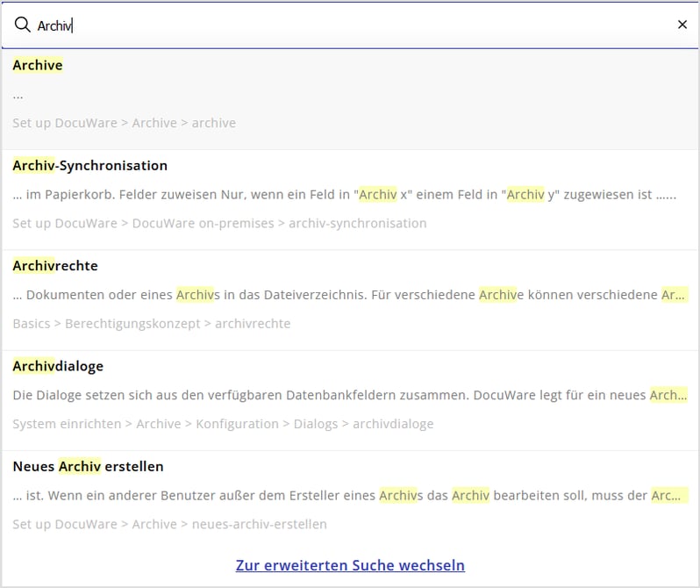The image size is (700, 588).
Task: Open the "Archive" search result
Action: pos(38,65)
